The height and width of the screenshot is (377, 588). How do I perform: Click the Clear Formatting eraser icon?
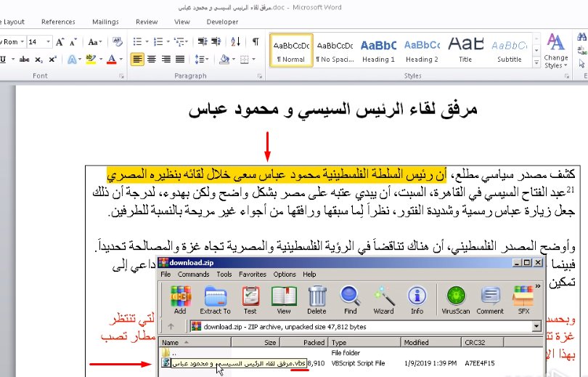pyautogui.click(x=118, y=41)
